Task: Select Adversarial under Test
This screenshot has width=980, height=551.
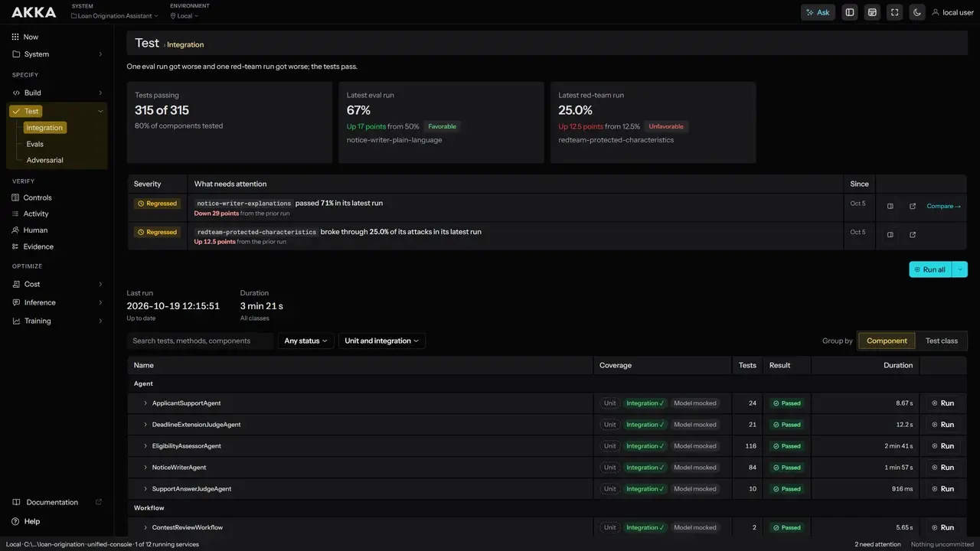Action: coord(45,160)
